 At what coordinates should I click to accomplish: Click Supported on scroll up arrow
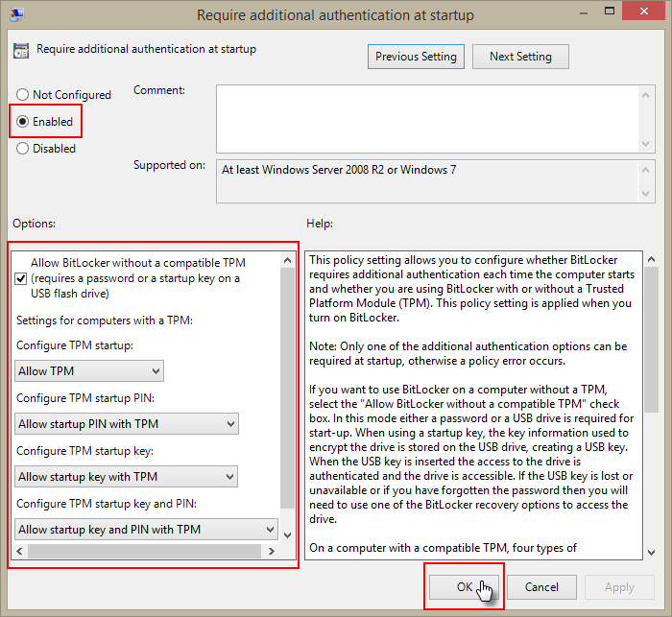[x=646, y=170]
